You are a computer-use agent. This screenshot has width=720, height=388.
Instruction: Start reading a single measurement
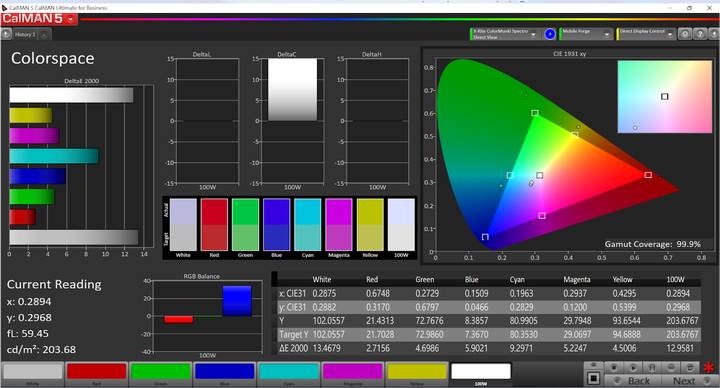coord(633,368)
